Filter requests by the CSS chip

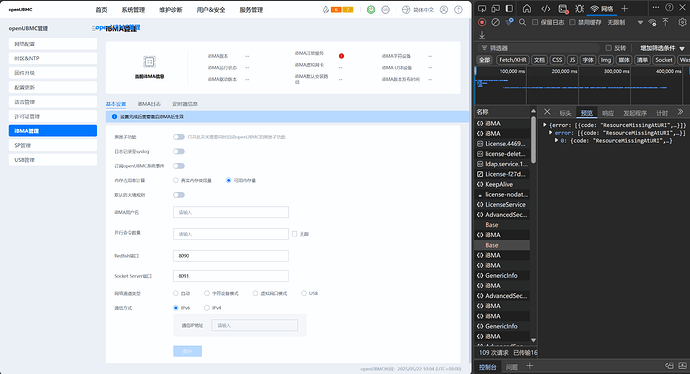(x=557, y=60)
